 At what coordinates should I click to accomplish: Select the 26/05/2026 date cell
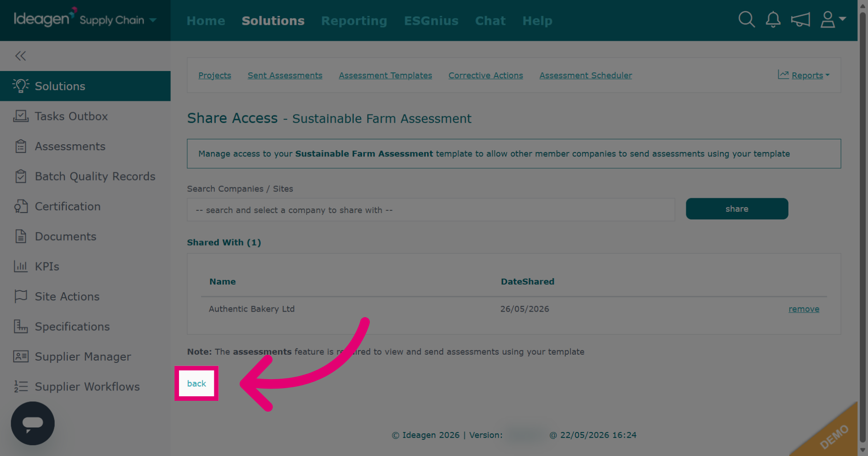[524, 309]
